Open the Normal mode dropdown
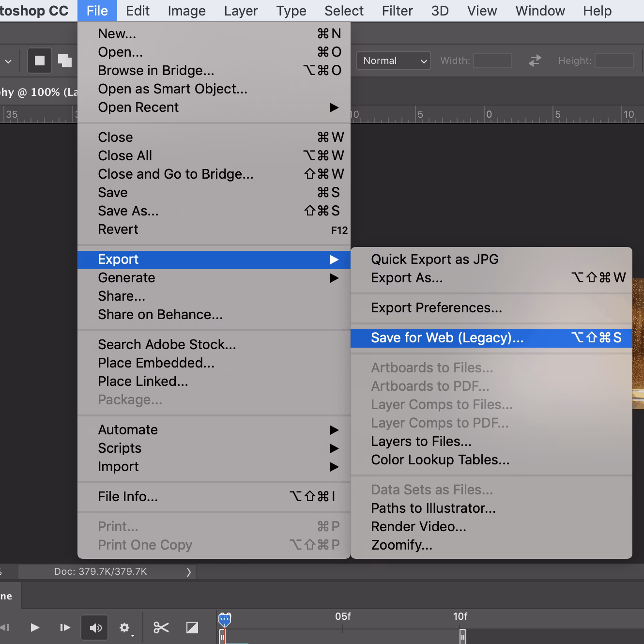This screenshot has height=644, width=644. click(x=393, y=61)
